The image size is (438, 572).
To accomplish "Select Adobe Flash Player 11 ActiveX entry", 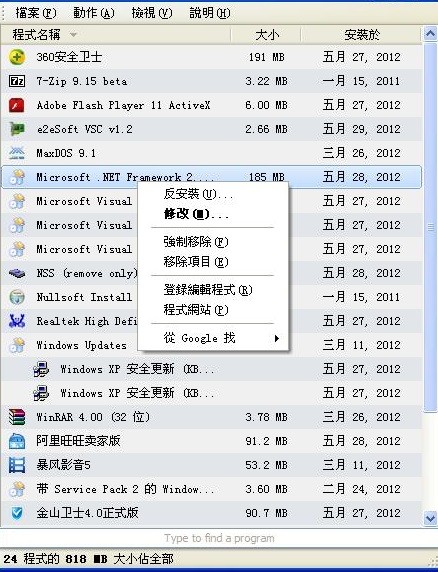I will [x=123, y=105].
